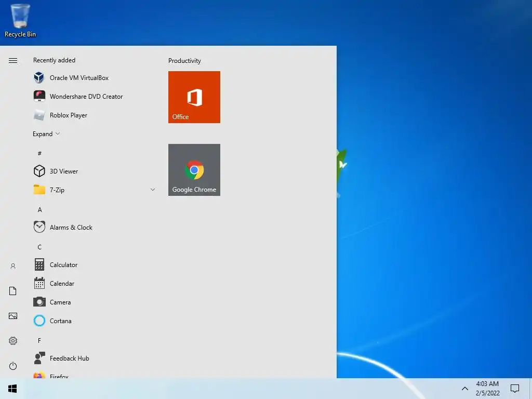Image resolution: width=532 pixels, height=399 pixels.
Task: Select the 'Feedback Hub' label
Action: (x=69, y=358)
